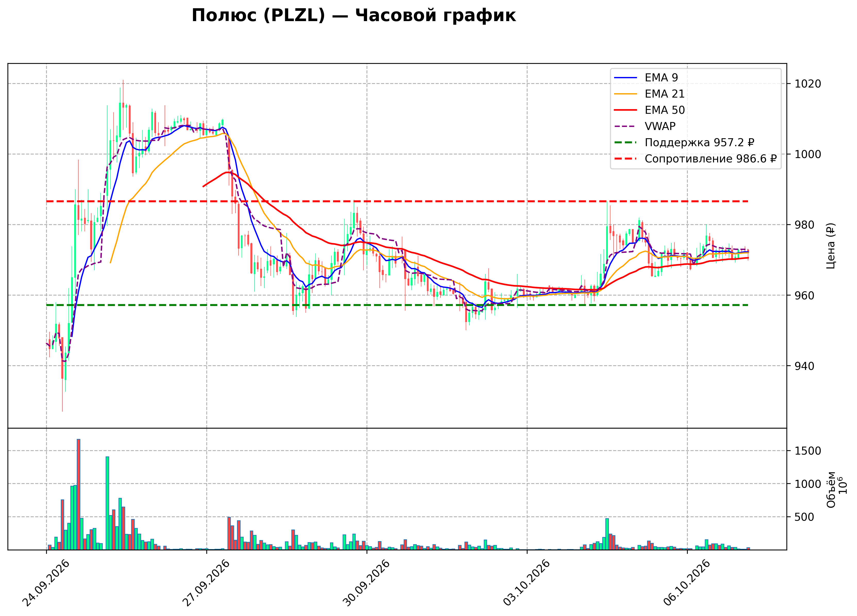857x616 pixels.
Task: Click the green dashed support legend sample
Action: click(x=625, y=142)
